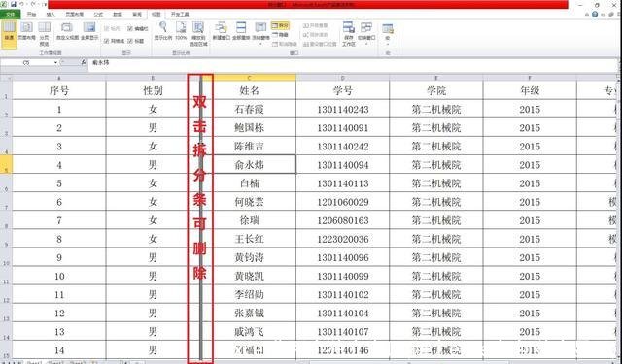Screen dimensions: 622x364
Task: Click header cell 学号
Action: 343,90
